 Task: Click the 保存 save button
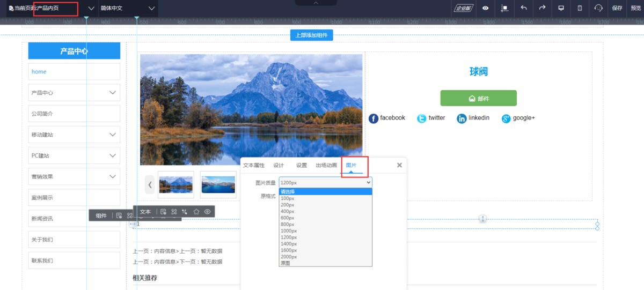point(617,8)
